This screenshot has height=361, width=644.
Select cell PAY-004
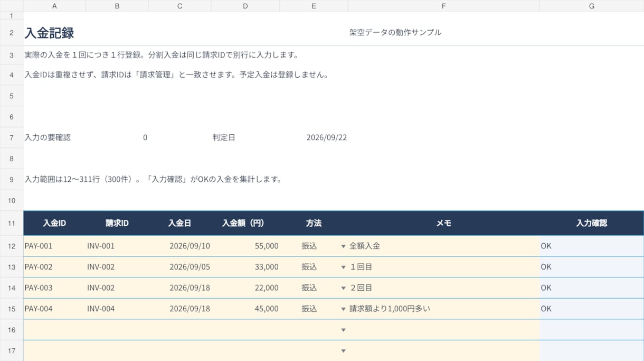tap(54, 309)
